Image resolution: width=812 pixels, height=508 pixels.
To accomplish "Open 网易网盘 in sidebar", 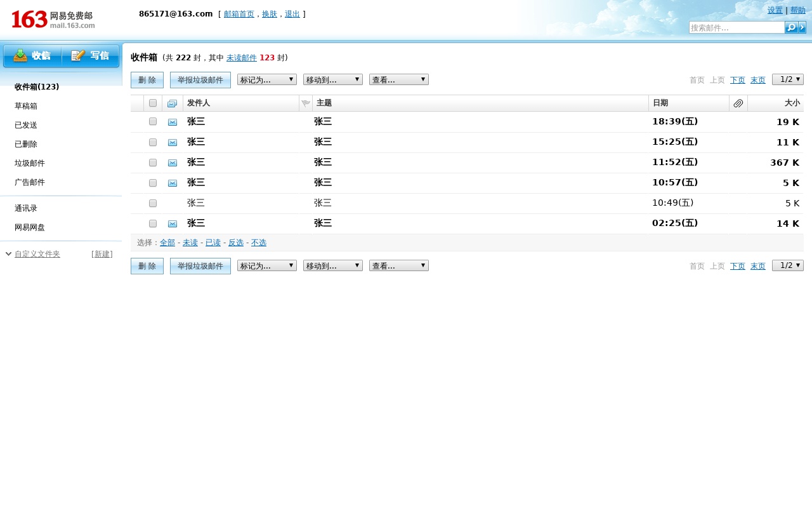I will coord(30,227).
